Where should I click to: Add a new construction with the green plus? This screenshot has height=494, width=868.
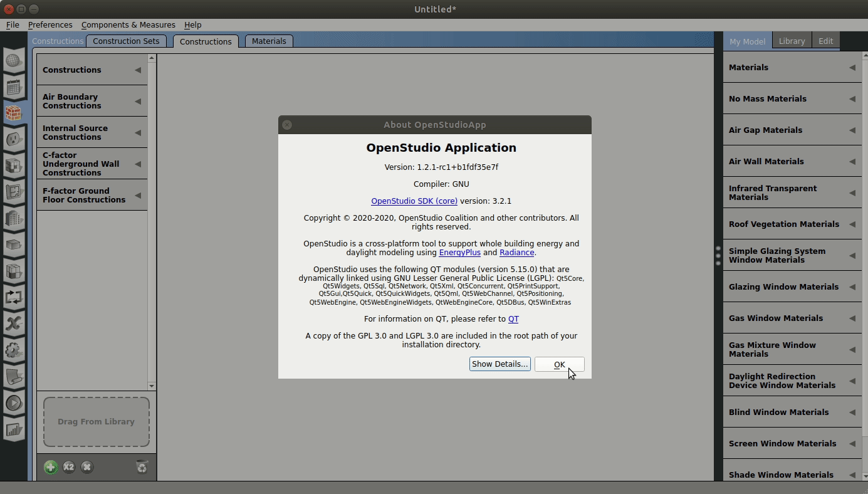coord(50,467)
